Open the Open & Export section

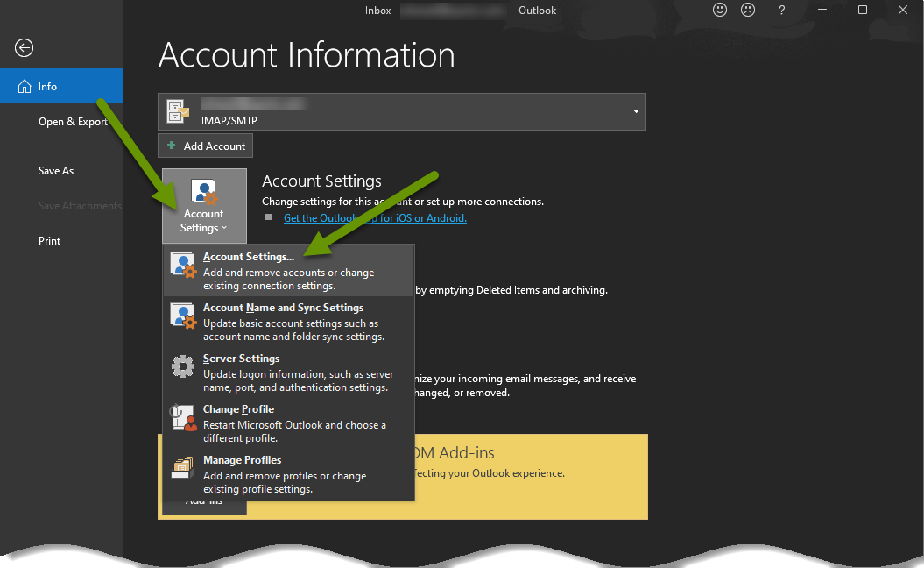[73, 121]
